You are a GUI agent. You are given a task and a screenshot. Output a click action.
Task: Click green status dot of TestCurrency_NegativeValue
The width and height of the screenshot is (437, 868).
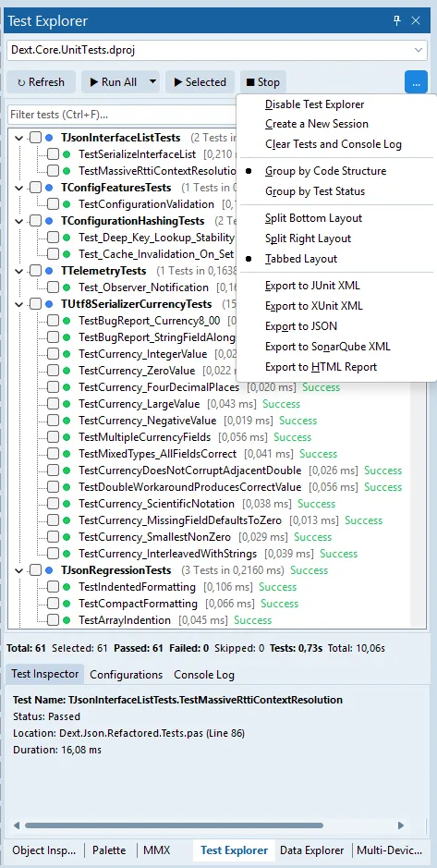[x=67, y=421]
